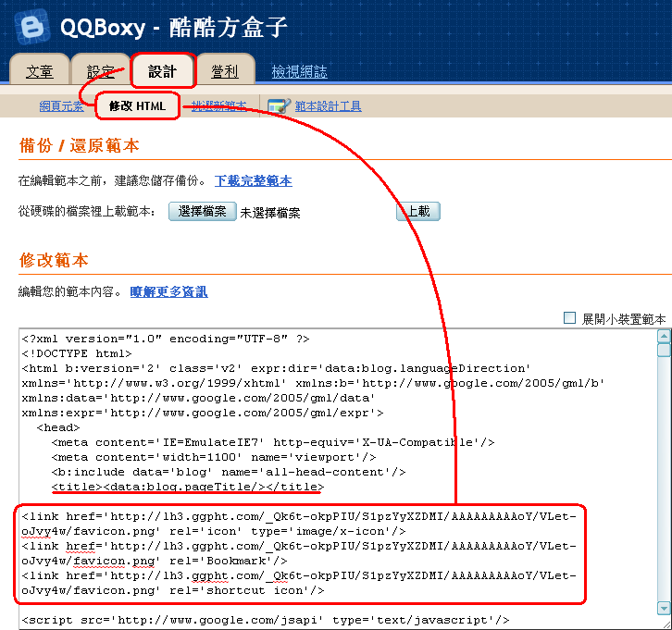Open the 網頁元素 sub-tab link
This screenshot has height=630, width=672.
pos(61,105)
